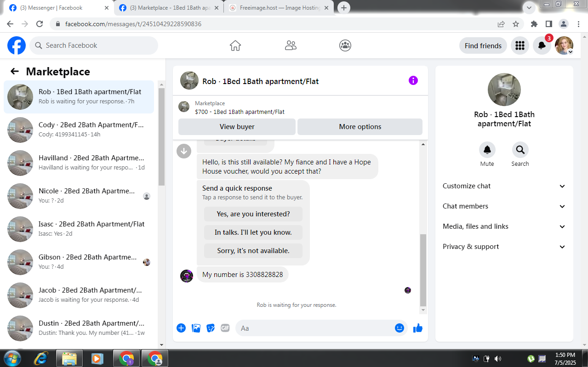Open the Chrome extensions puzzle icon
The width and height of the screenshot is (588, 367).
coord(534,24)
